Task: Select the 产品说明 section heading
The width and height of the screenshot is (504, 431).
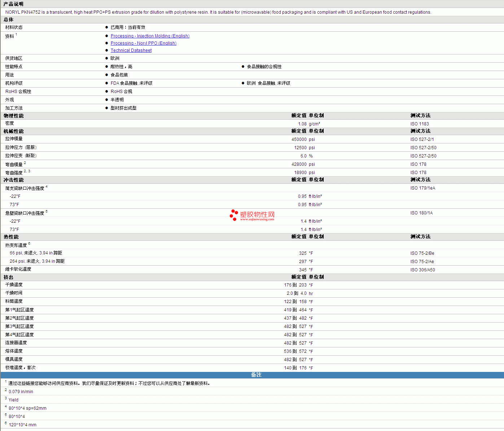Action: (x=13, y=4)
